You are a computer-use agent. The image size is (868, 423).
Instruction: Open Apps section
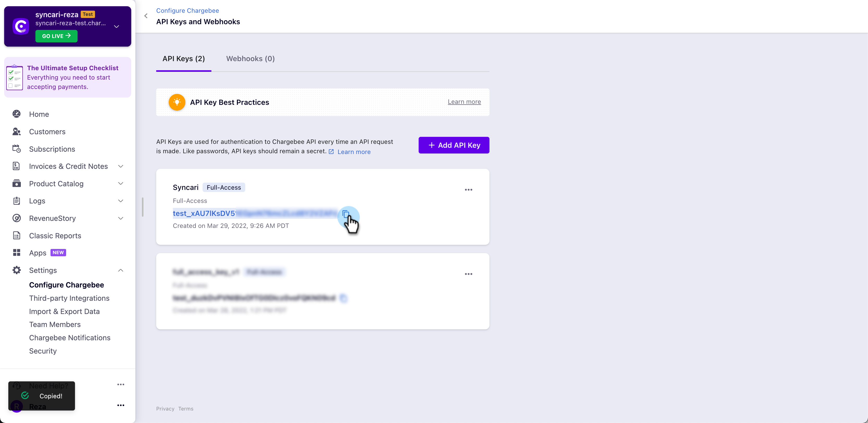pyautogui.click(x=37, y=253)
